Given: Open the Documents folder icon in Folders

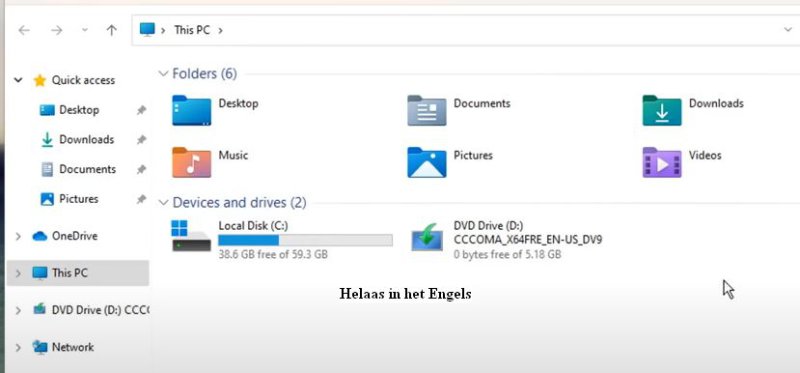Looking at the screenshot, I should point(427,110).
